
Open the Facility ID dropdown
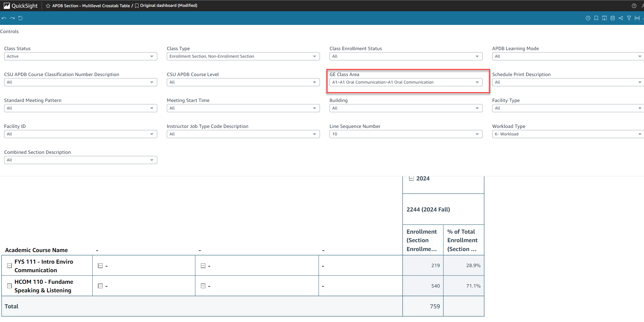click(80, 134)
